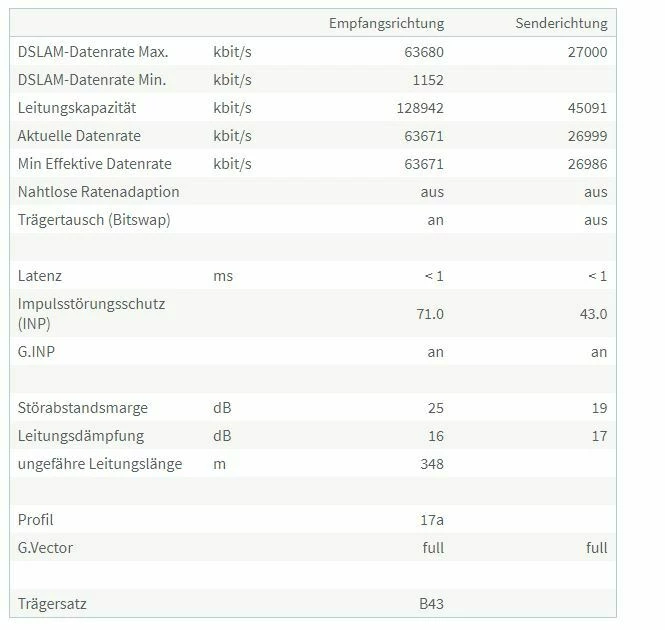Click the Empfangsrichtung column header
This screenshot has height=630, width=665.
[386, 23]
